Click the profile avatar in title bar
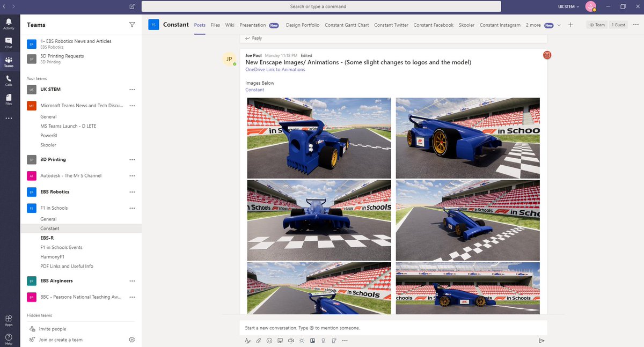 pyautogui.click(x=590, y=6)
